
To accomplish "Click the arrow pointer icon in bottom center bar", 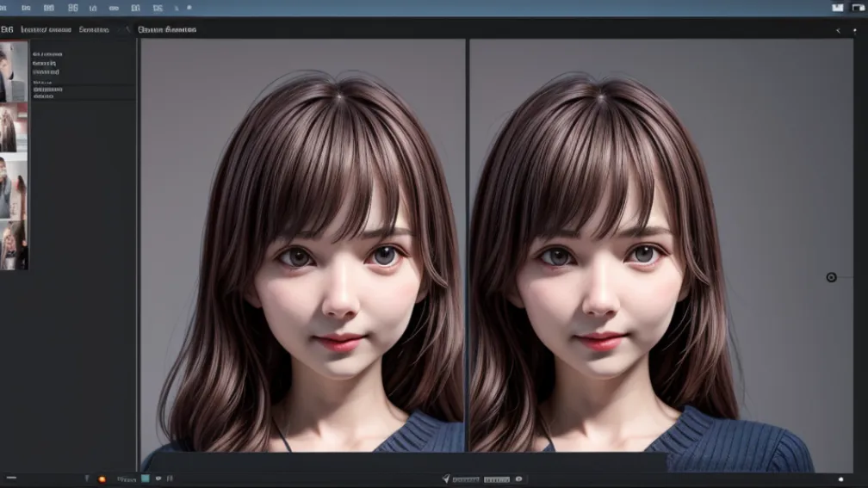I will pos(445,479).
